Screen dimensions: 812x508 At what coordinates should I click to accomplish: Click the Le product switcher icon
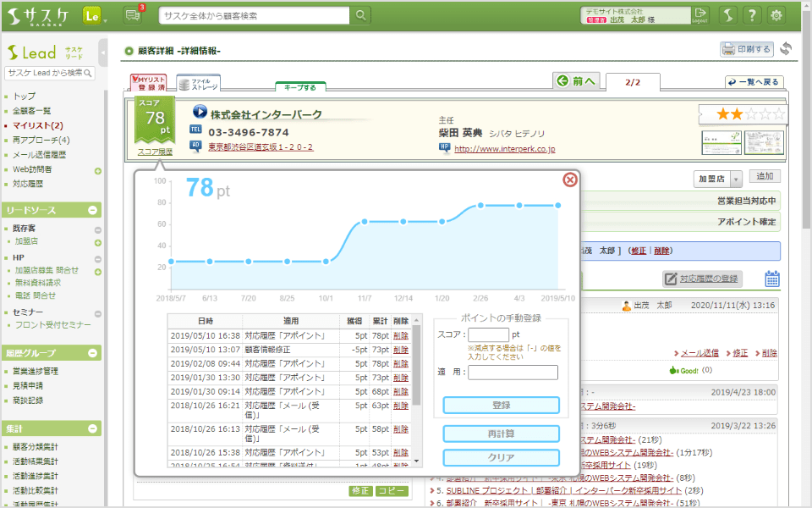tap(91, 16)
